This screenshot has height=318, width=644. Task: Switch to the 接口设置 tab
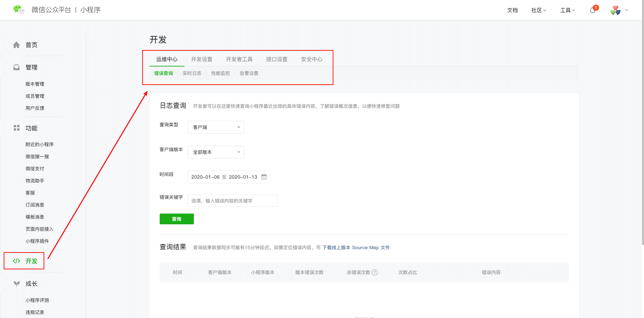click(x=277, y=59)
